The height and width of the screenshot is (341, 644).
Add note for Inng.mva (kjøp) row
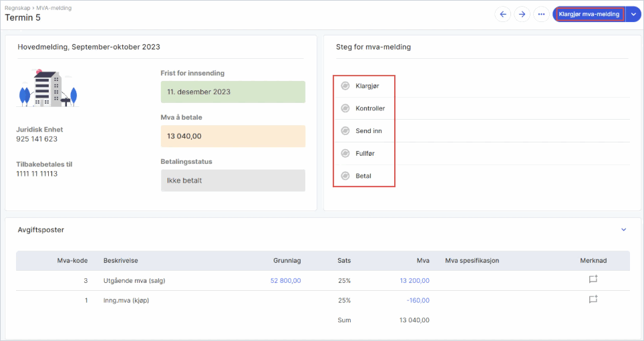(593, 300)
